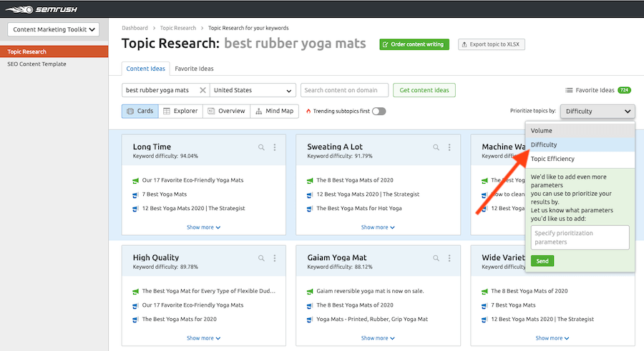Image resolution: width=644 pixels, height=351 pixels.
Task: Open Gaiam reversible yoga mat is now on sale
Action: tap(370, 291)
